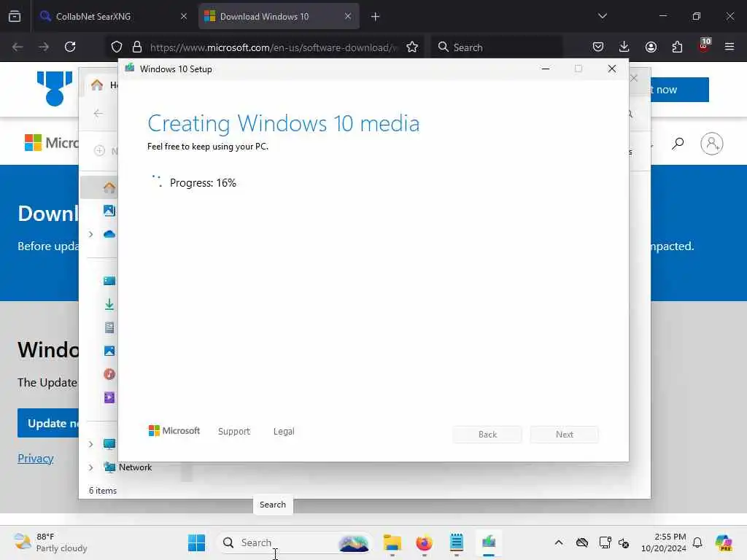The width and height of the screenshot is (747, 560).
Task: Open Microsoft site search magnifier icon
Action: [x=678, y=144]
